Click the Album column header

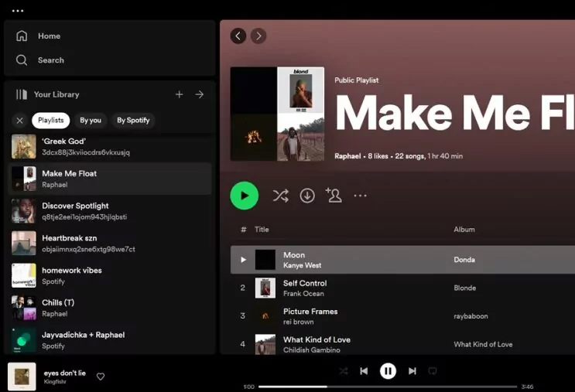click(464, 230)
